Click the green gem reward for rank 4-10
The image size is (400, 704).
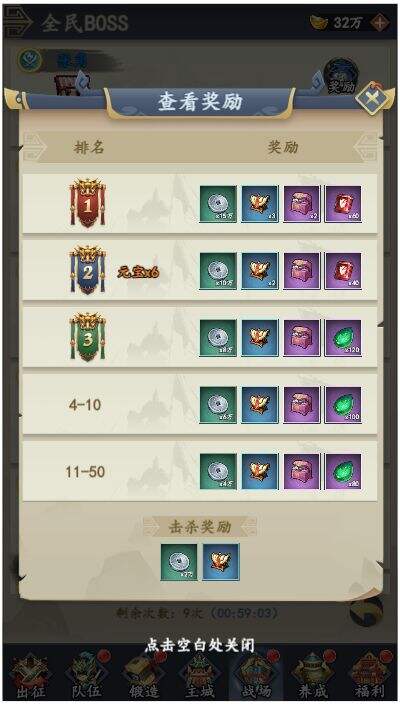(343, 405)
